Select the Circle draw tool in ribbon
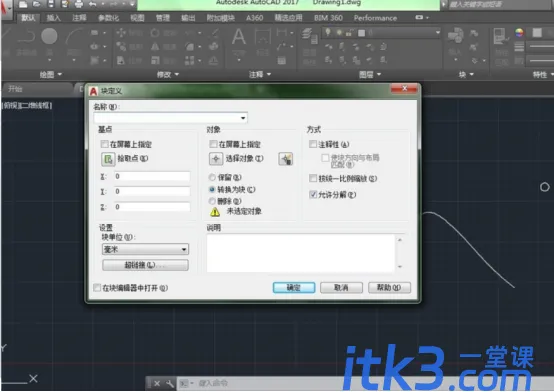 pyautogui.click(x=49, y=36)
